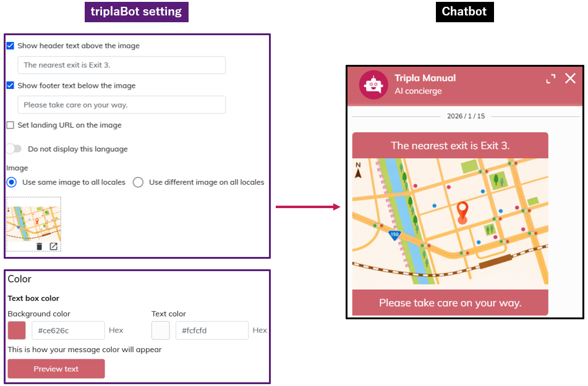Viewport: 588px width, 386px height.
Task: Uncheck Show footer text below the image
Action: (x=11, y=86)
